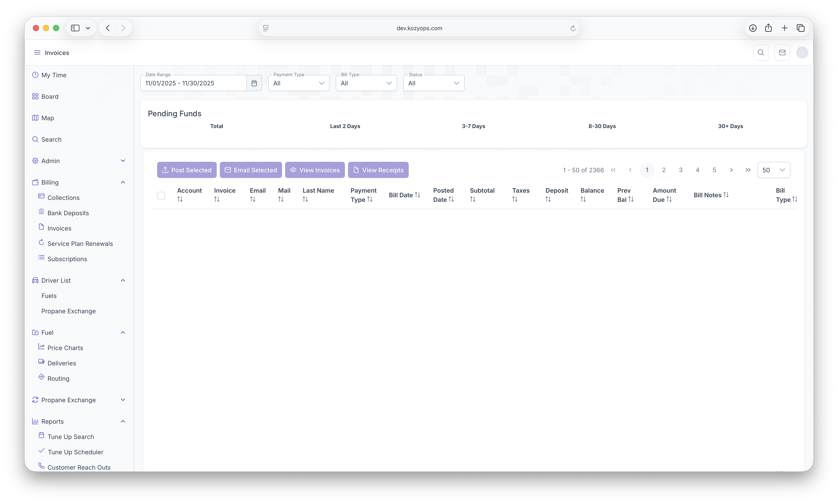This screenshot has width=838, height=504.
Task: Click the Date Range input field
Action: click(x=193, y=83)
